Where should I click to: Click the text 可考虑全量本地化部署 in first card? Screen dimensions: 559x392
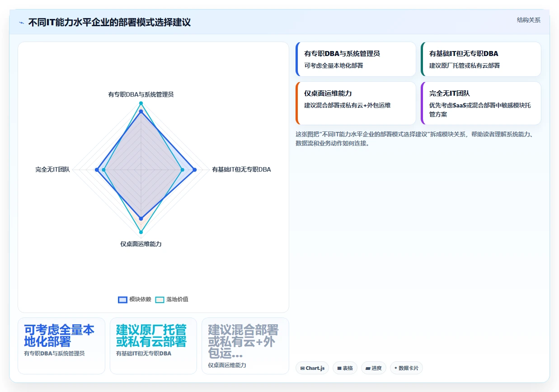(x=334, y=65)
